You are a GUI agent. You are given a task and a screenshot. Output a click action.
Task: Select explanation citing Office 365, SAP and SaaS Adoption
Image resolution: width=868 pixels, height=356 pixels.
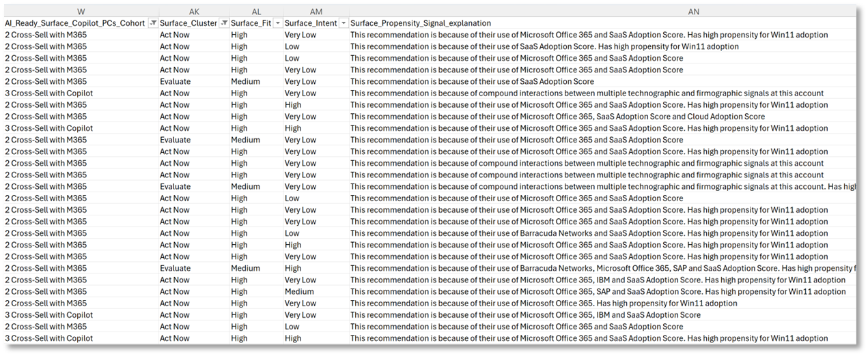pos(598,292)
